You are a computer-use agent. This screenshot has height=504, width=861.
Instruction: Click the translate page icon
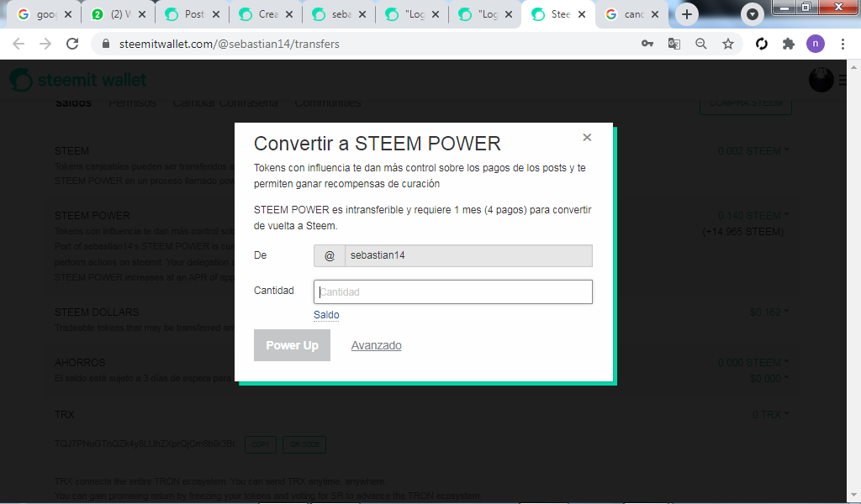tap(674, 44)
